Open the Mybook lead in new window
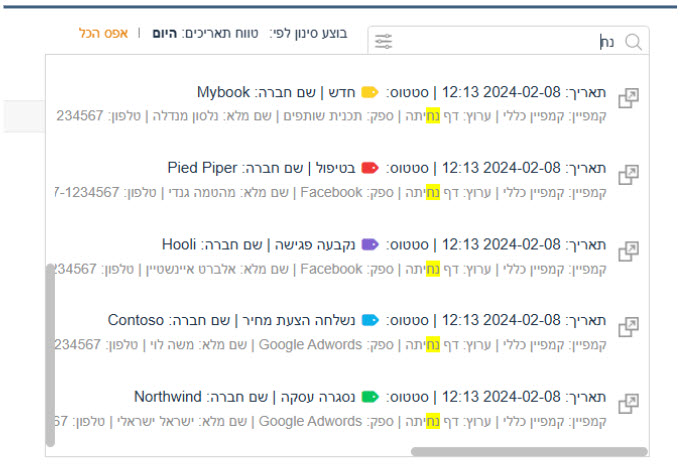This screenshot has width=681, height=466. pyautogui.click(x=629, y=98)
